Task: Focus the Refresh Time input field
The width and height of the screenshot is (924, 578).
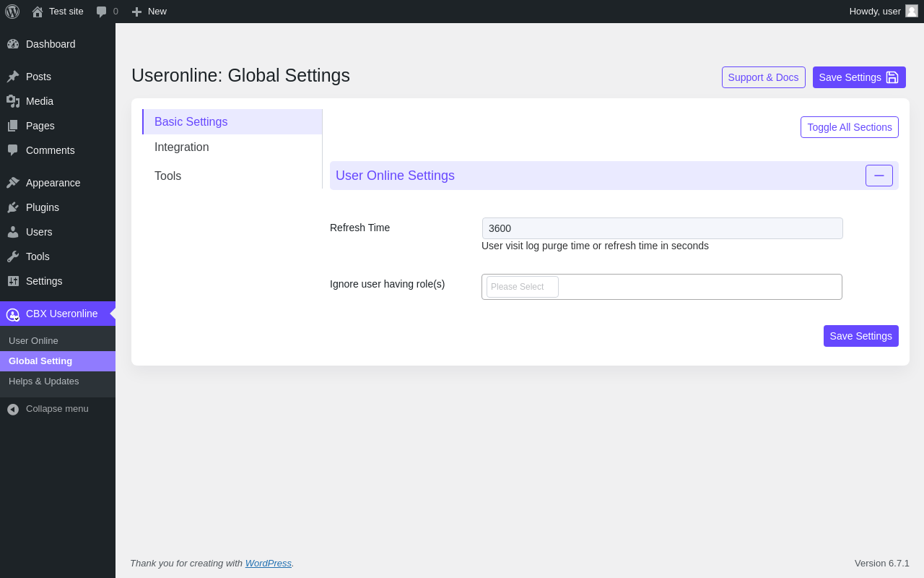Action: pos(663,228)
